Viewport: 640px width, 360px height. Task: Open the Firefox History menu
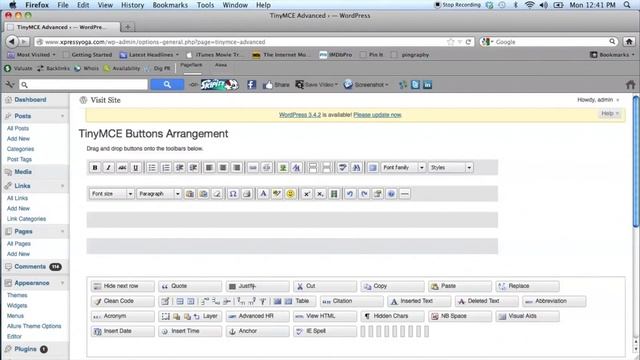point(132,5)
